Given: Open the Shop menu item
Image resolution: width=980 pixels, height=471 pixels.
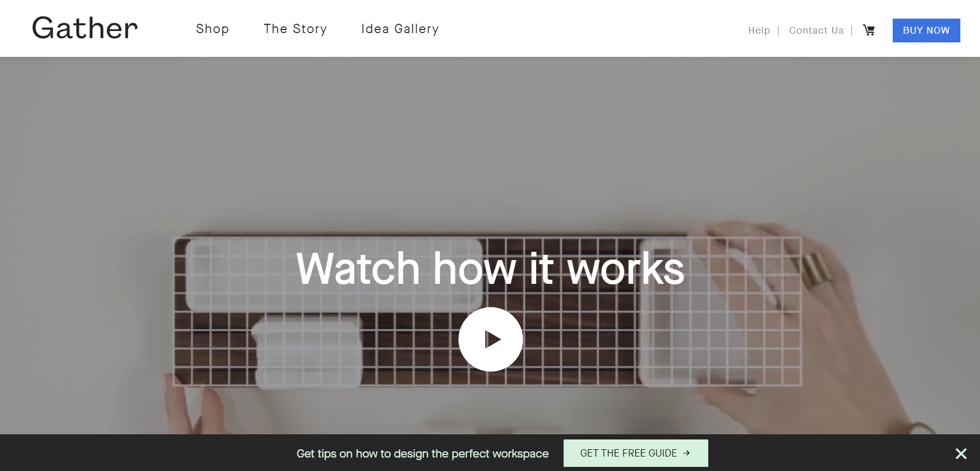Looking at the screenshot, I should point(212,29).
